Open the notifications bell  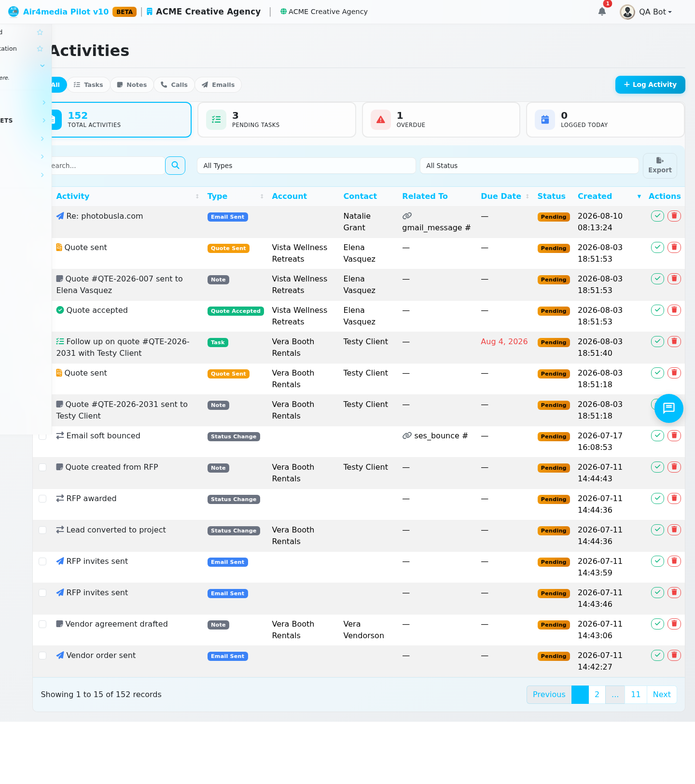(x=602, y=12)
